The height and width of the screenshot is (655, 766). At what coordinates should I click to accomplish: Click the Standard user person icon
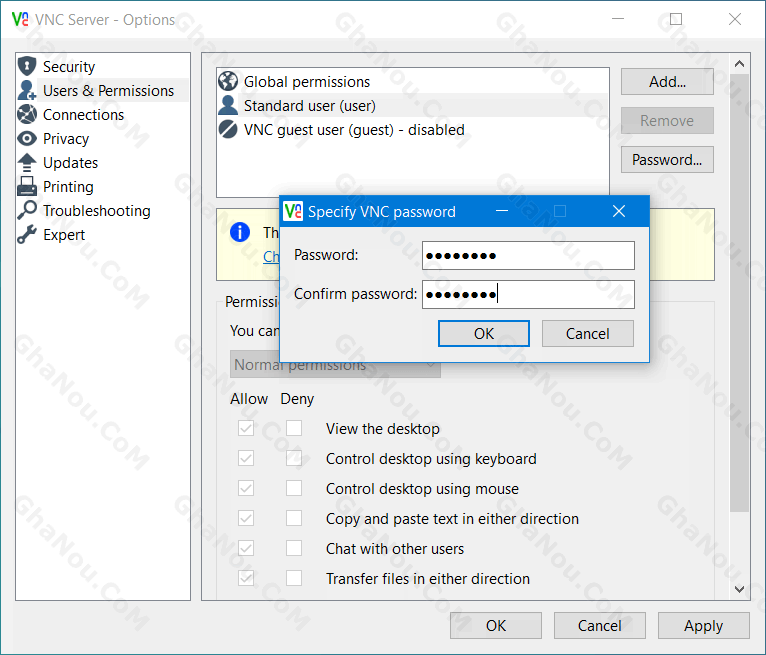pos(228,106)
